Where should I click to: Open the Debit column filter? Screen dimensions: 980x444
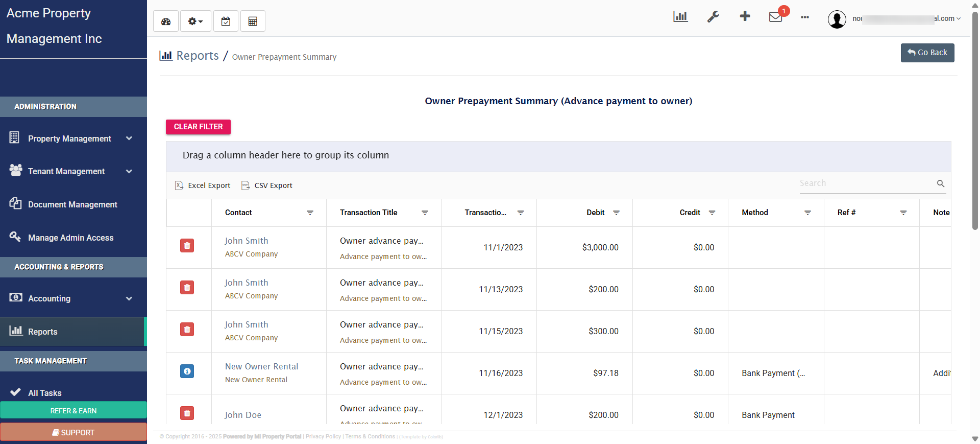coord(616,213)
